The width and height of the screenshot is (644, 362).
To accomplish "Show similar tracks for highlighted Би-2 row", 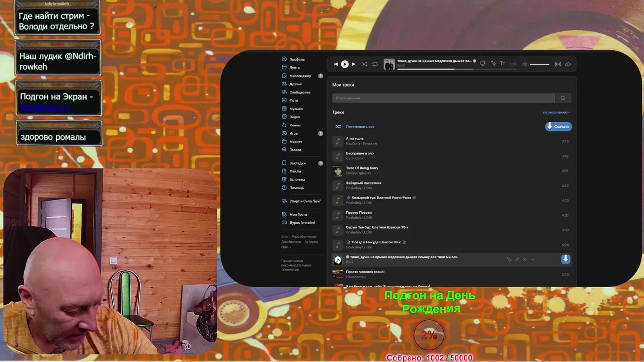I will click(509, 259).
